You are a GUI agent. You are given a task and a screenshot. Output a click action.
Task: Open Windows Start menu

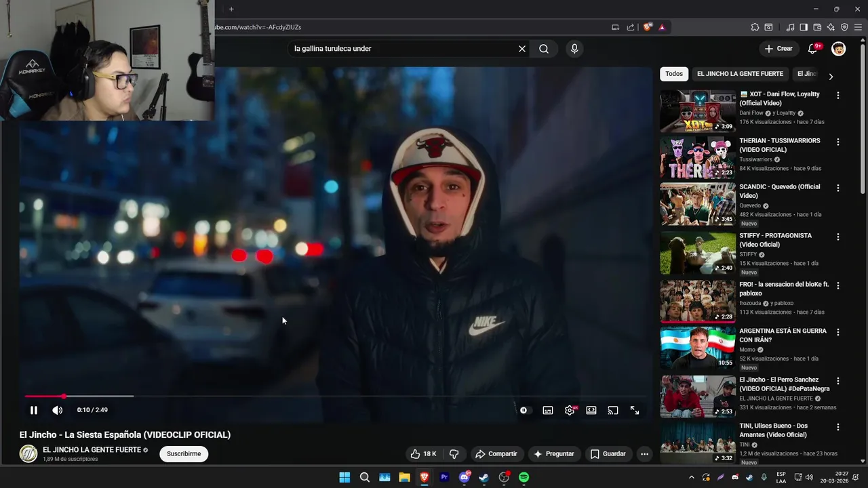(x=344, y=477)
